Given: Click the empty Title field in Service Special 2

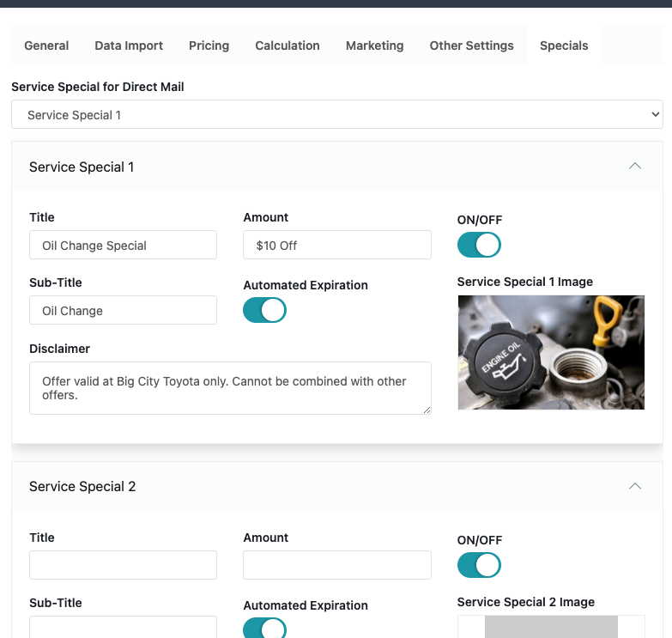Looking at the screenshot, I should (x=123, y=565).
